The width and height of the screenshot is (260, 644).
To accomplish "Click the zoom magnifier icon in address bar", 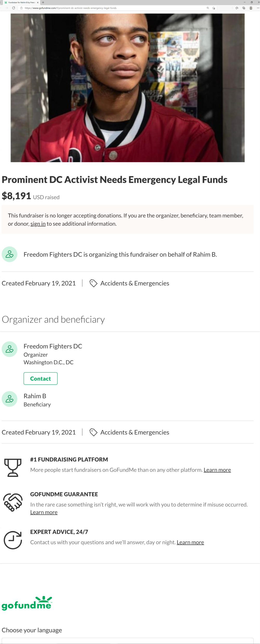I will (208, 8).
